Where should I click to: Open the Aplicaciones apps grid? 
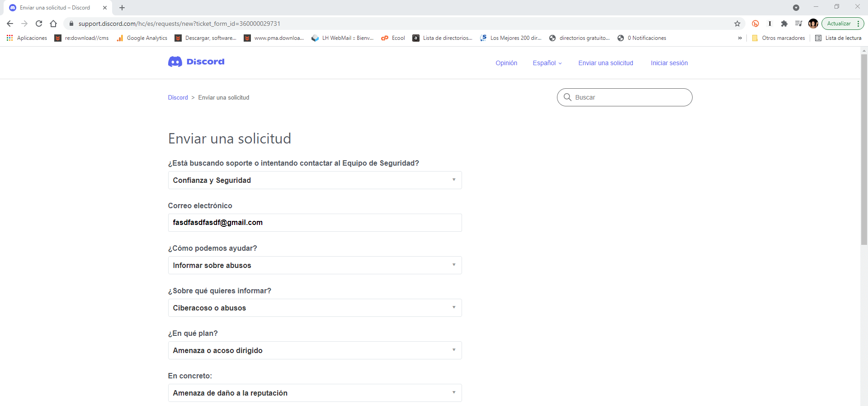coord(27,38)
